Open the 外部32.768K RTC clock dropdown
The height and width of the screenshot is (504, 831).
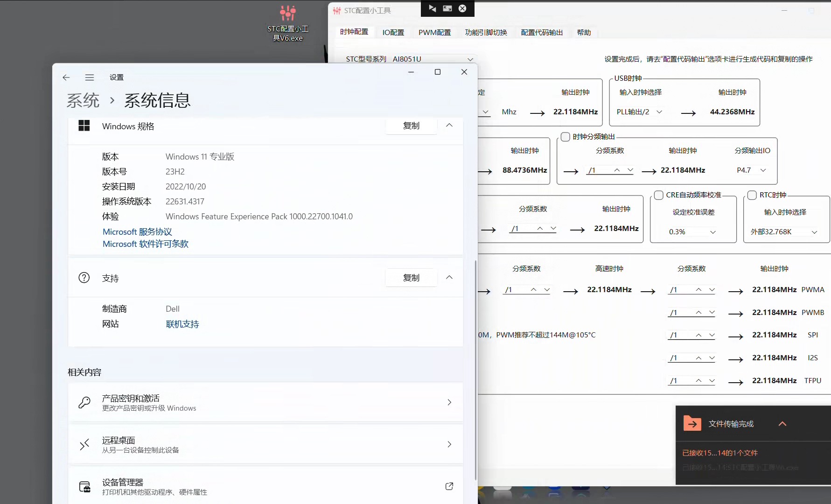click(784, 232)
